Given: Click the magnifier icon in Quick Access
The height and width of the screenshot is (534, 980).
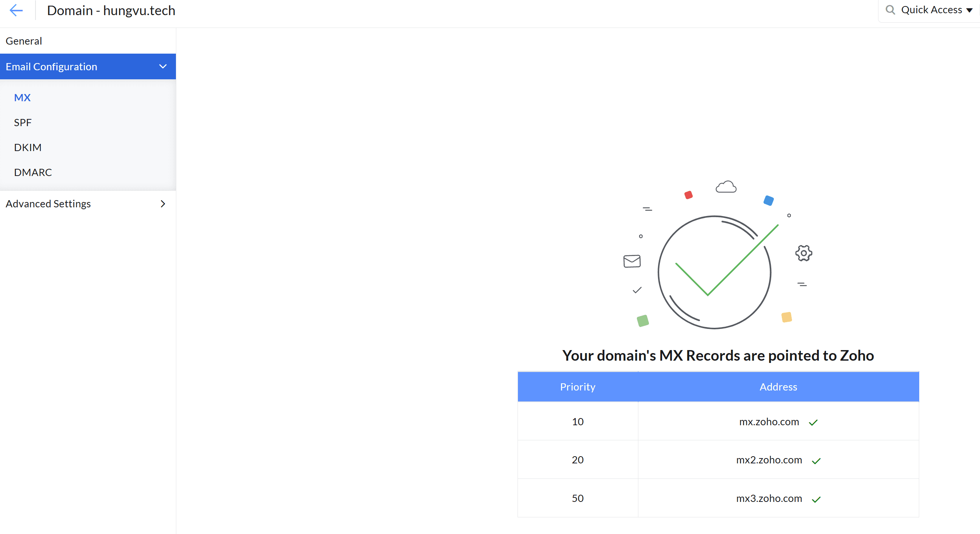Looking at the screenshot, I should point(890,10).
